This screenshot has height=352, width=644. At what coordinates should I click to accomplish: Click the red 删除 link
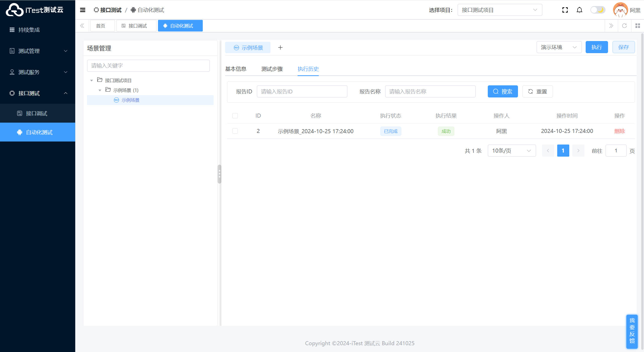pos(619,131)
